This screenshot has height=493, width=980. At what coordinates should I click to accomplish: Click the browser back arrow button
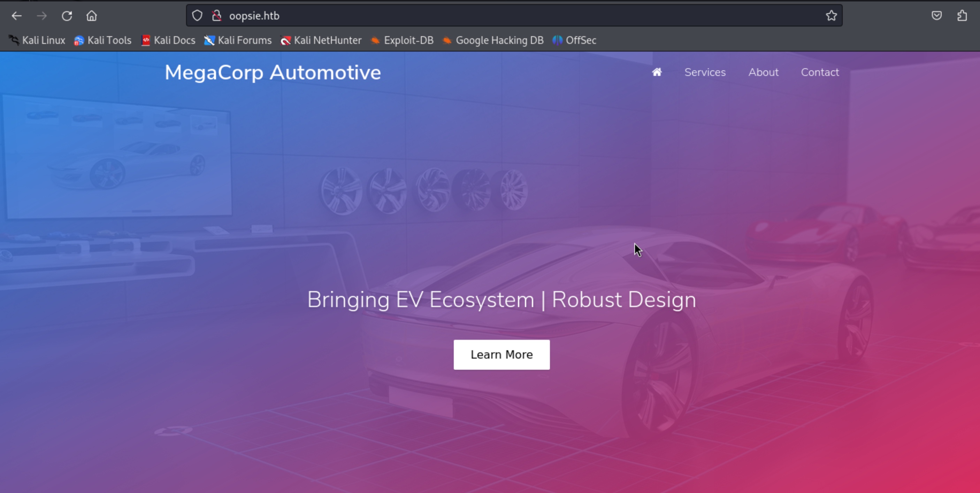coord(16,16)
